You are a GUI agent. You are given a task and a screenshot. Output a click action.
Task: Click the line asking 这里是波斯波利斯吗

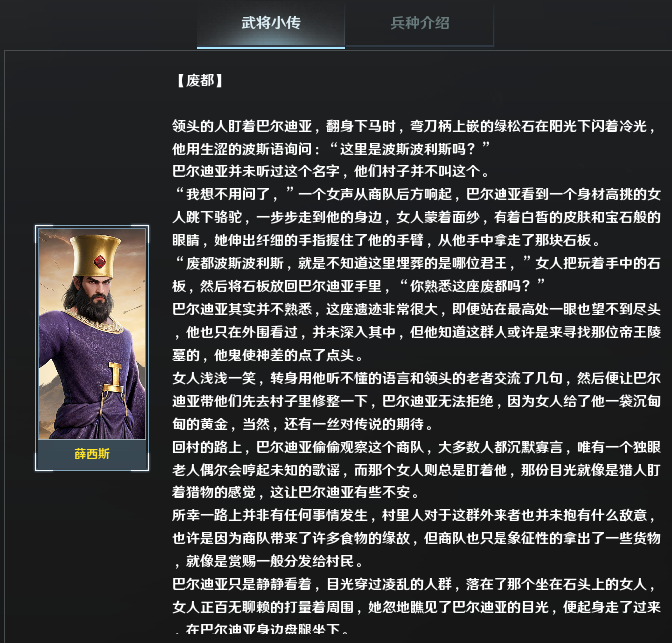[330, 149]
